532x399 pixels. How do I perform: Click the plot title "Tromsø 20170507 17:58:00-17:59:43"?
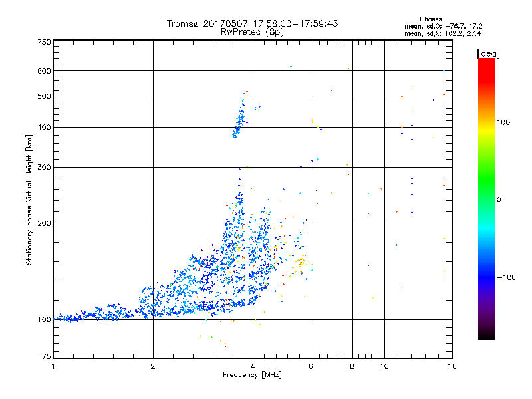pos(252,23)
